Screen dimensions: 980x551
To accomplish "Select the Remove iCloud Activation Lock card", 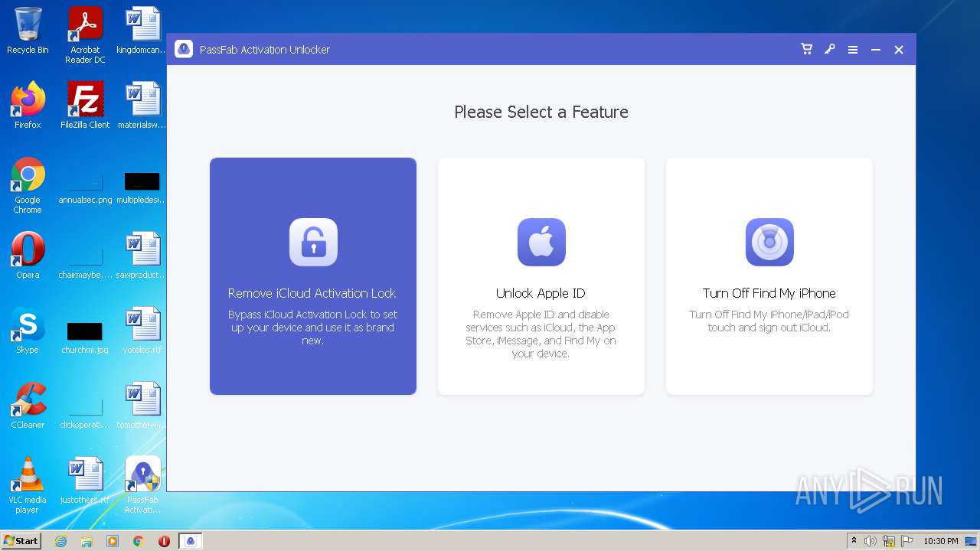I will point(313,276).
